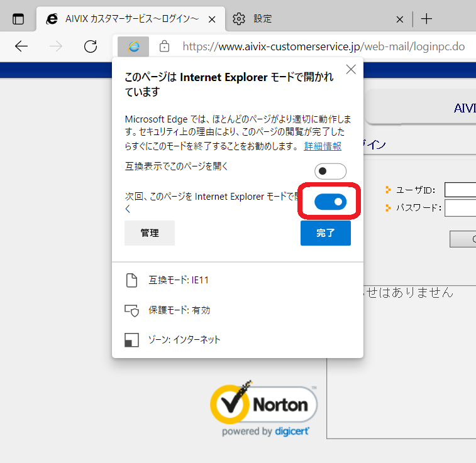Viewport: 476px width, 463px height.
Task: Select the 保護モード: 有効 text
Action: pos(179,310)
